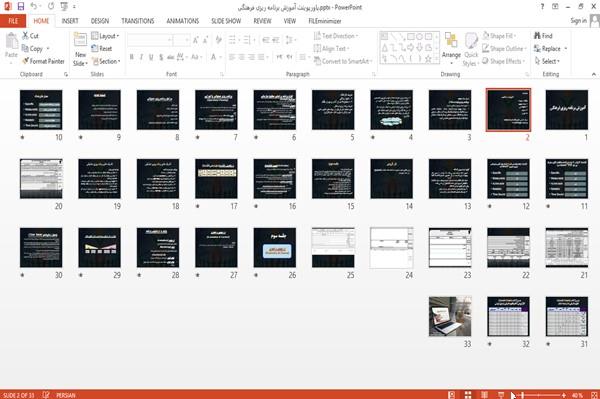Image resolution: width=600 pixels, height=399 pixels.
Task: Click the Save icon in quick access toolbar
Action: 21,7
